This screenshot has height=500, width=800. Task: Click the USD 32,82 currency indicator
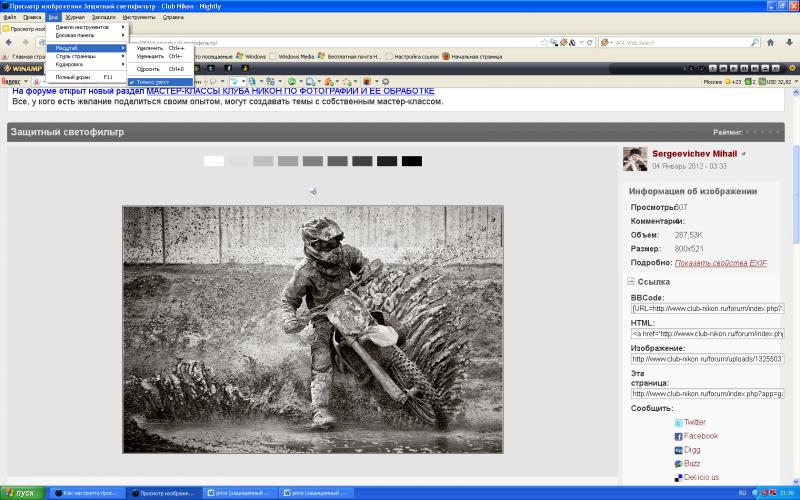click(775, 82)
